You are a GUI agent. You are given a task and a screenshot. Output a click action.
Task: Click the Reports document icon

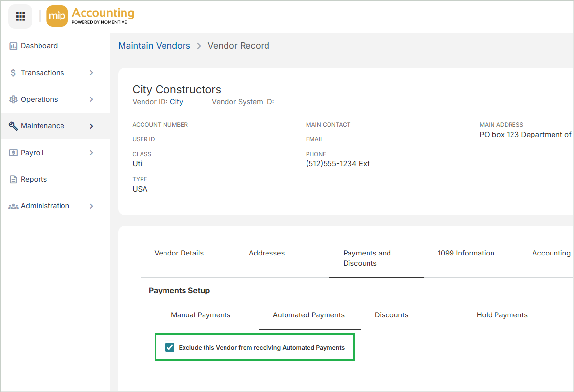13,179
